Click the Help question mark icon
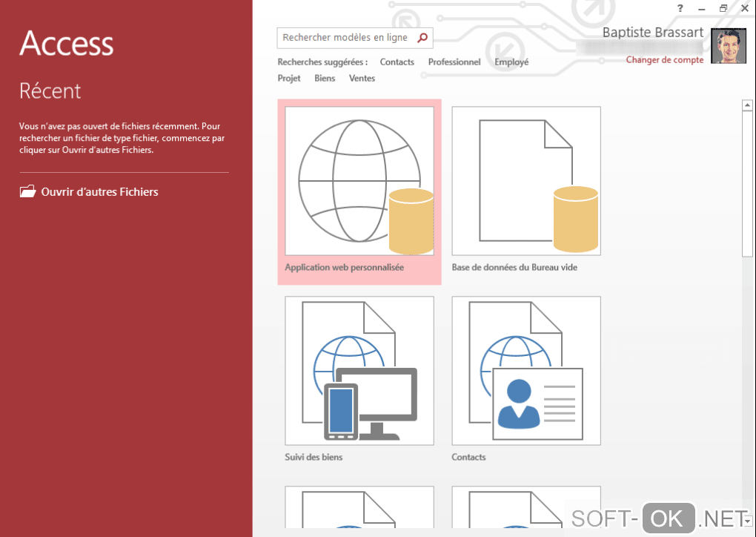The width and height of the screenshot is (756, 537). pos(680,8)
